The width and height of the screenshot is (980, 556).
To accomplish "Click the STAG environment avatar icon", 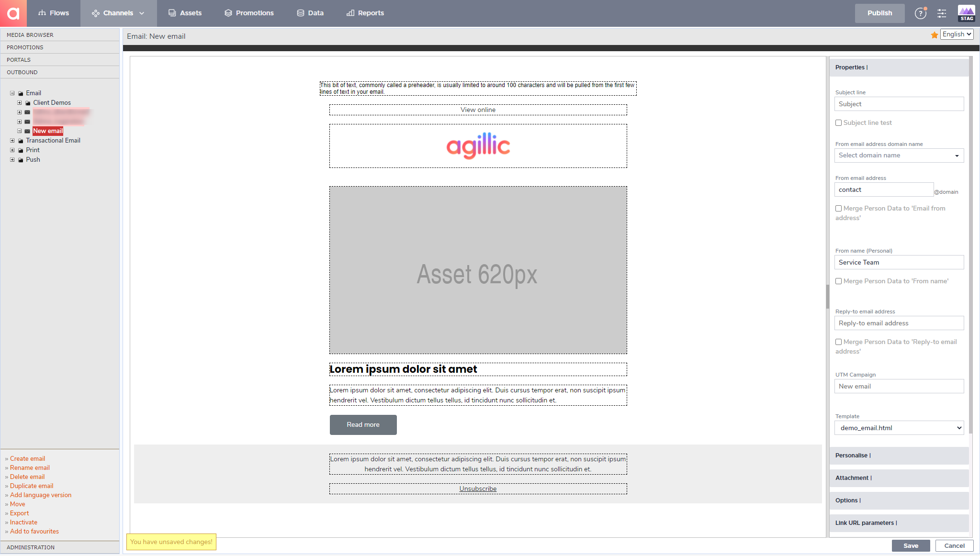I will [x=966, y=13].
